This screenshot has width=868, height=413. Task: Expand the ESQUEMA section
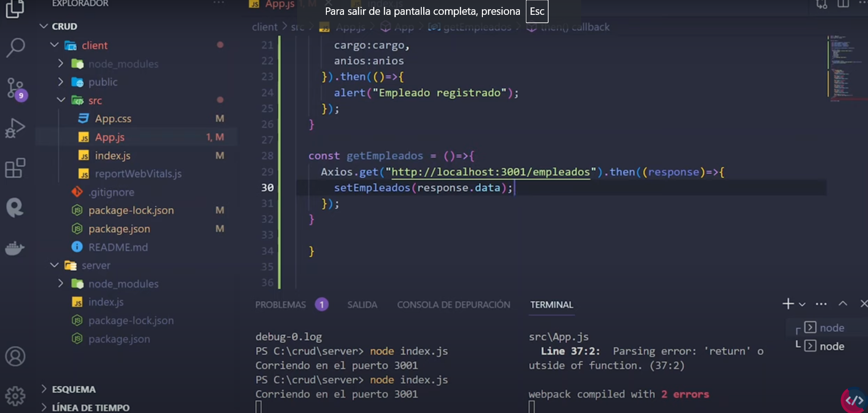click(74, 389)
